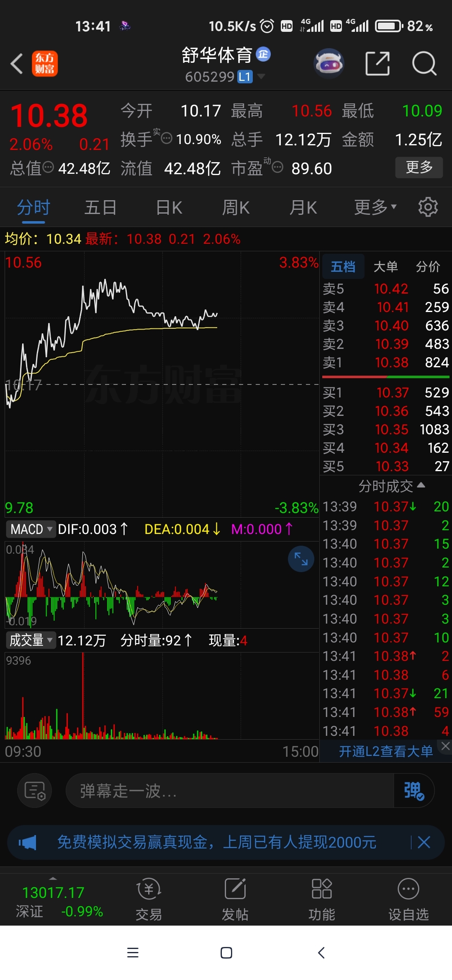Image resolution: width=452 pixels, height=980 pixels.
Task: Tap the back arrow in the header
Action: tap(17, 64)
